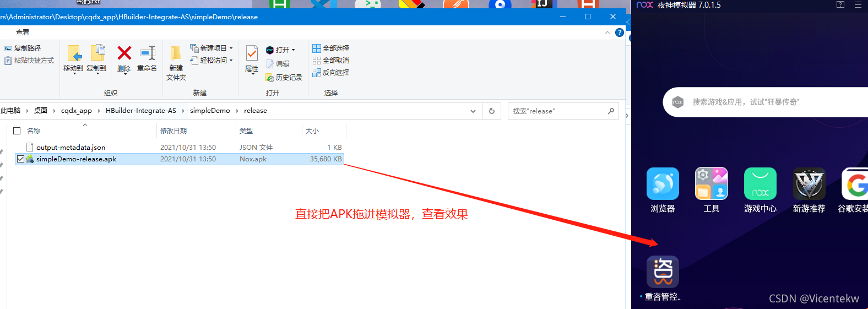Open the address bar history dropdown
Image resolution: width=868 pixels, height=309 pixels.
click(x=473, y=111)
